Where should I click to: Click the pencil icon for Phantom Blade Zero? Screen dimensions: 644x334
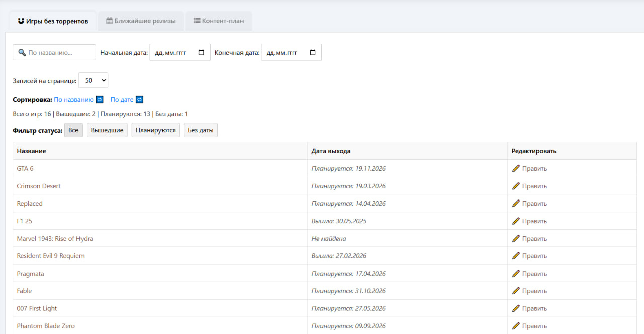pos(516,326)
